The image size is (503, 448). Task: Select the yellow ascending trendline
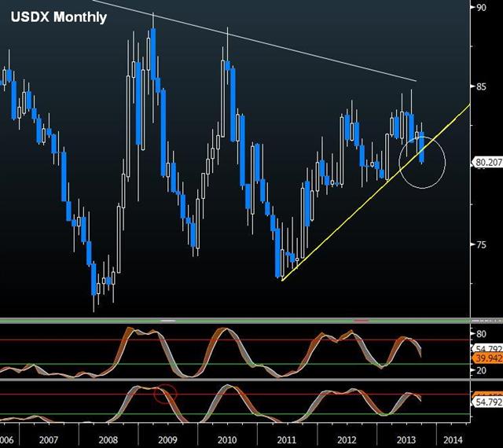376,193
